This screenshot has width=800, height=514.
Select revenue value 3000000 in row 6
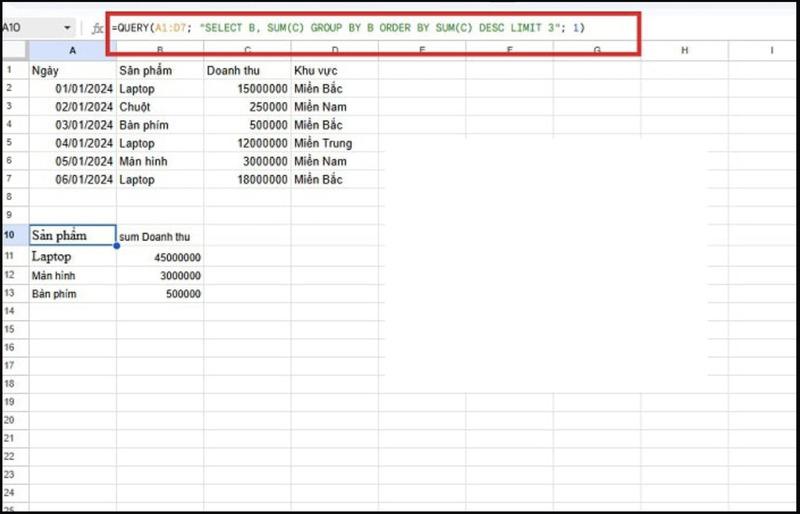click(247, 161)
